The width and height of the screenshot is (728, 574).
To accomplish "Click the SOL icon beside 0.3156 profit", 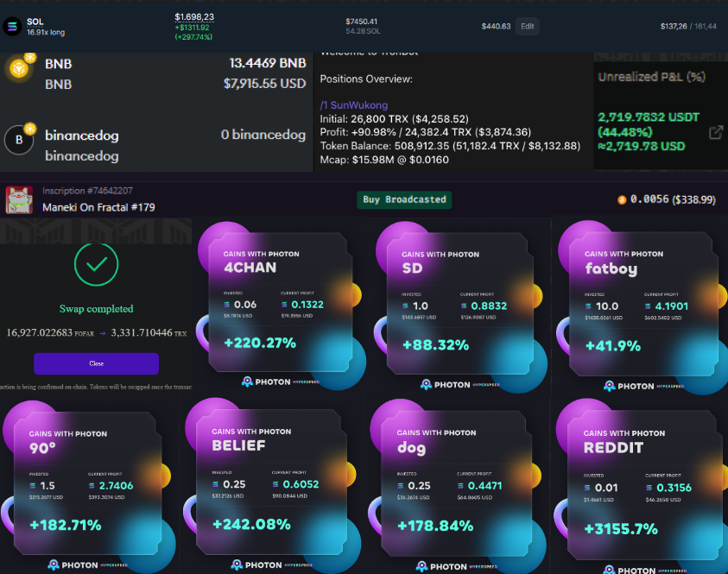I will [x=649, y=488].
